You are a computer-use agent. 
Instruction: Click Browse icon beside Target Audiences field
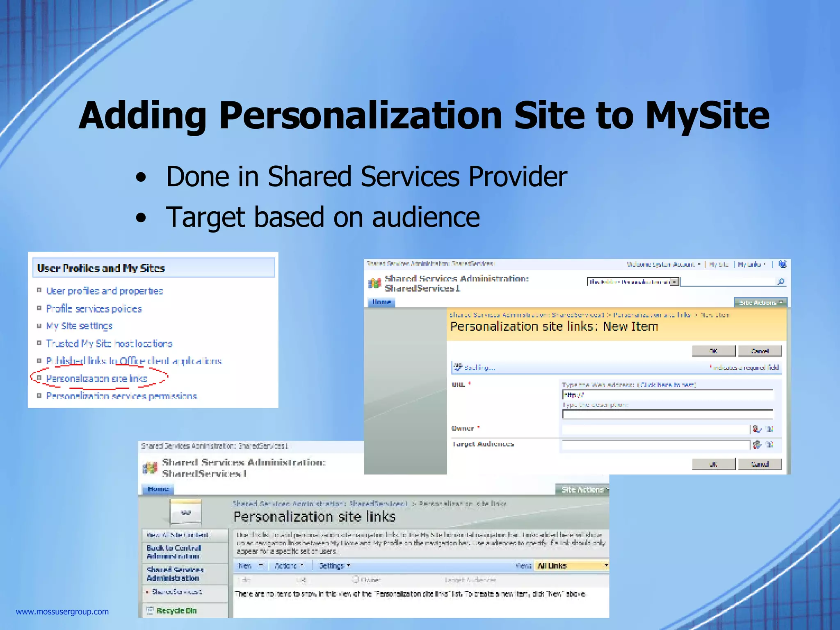point(769,444)
